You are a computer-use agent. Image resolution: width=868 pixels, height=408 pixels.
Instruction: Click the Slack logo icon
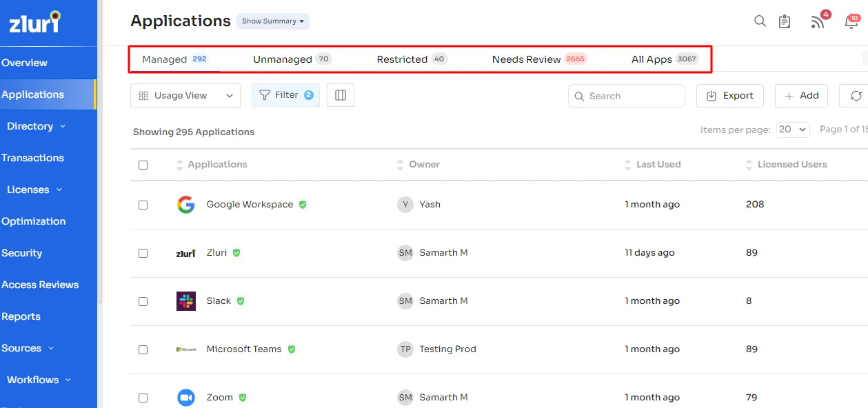(186, 301)
